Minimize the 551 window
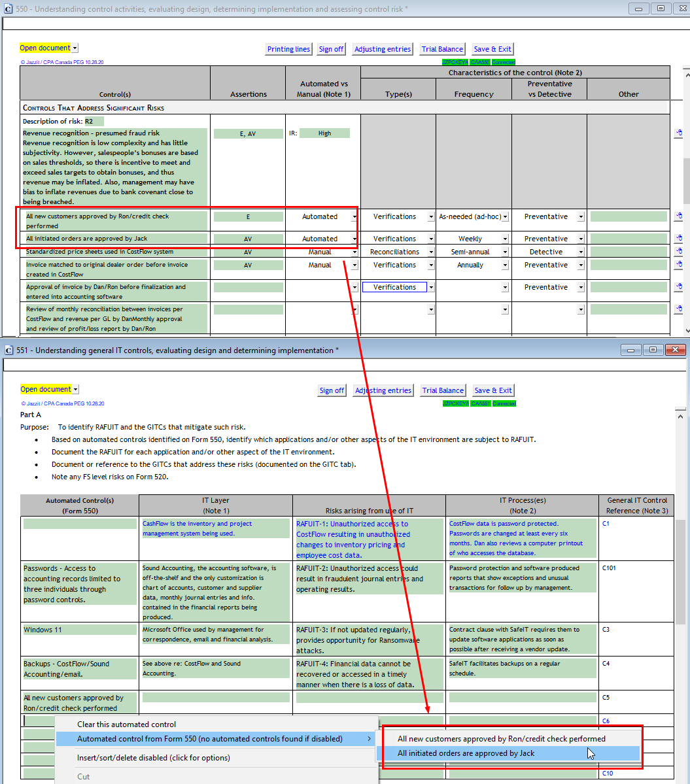 631,350
